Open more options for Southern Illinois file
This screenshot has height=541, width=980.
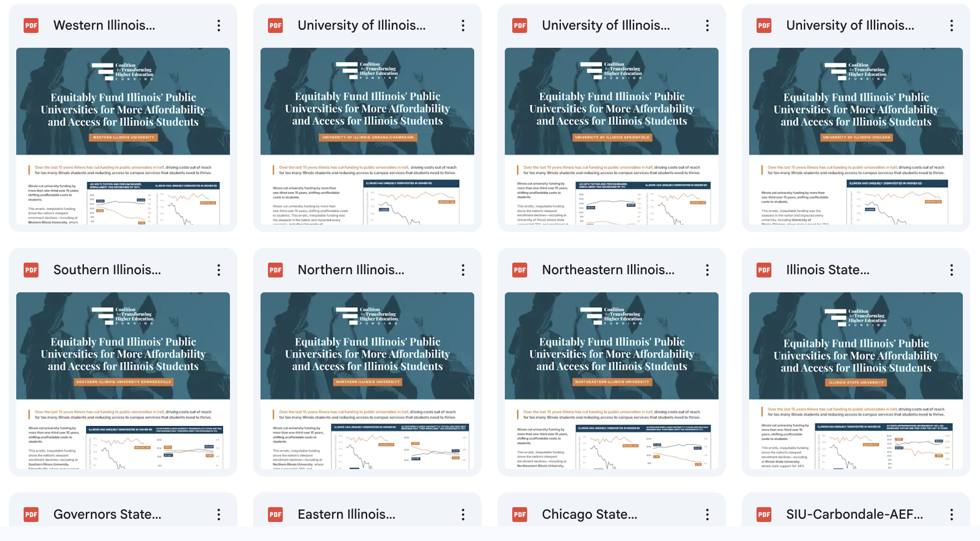(219, 270)
